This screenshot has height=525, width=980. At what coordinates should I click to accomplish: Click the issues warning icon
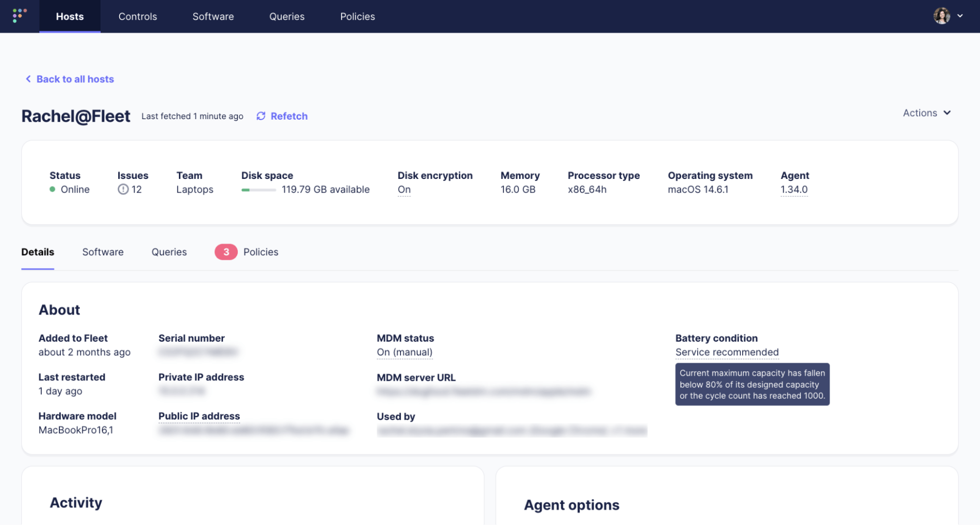coord(123,189)
